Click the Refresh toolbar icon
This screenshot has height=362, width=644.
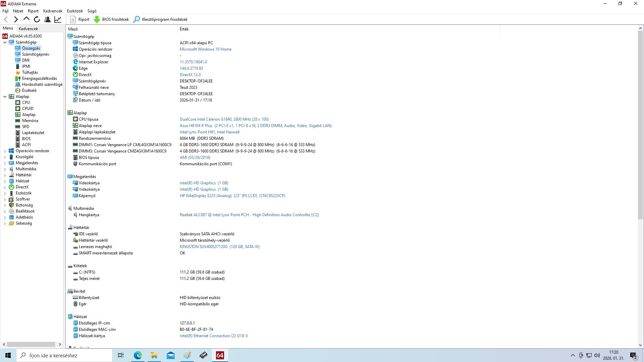(x=37, y=19)
